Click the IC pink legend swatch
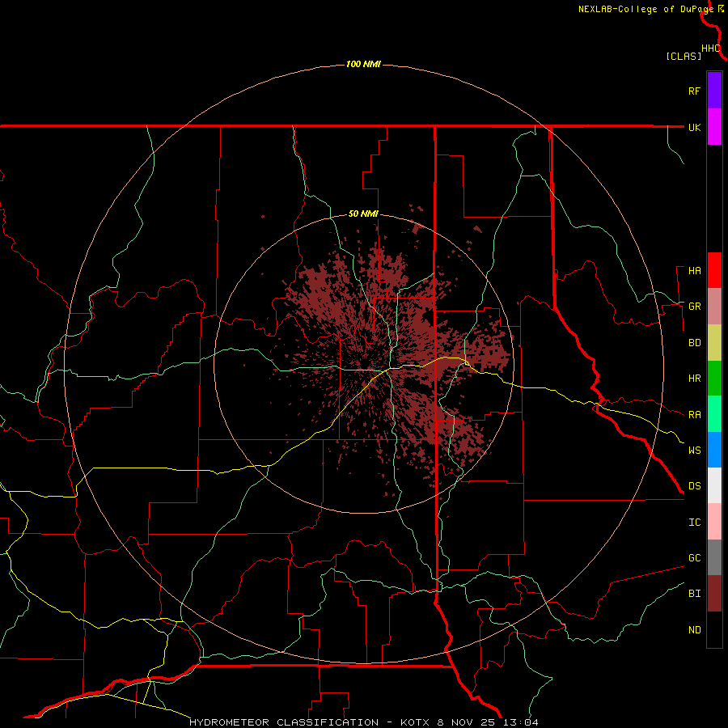 [714, 522]
